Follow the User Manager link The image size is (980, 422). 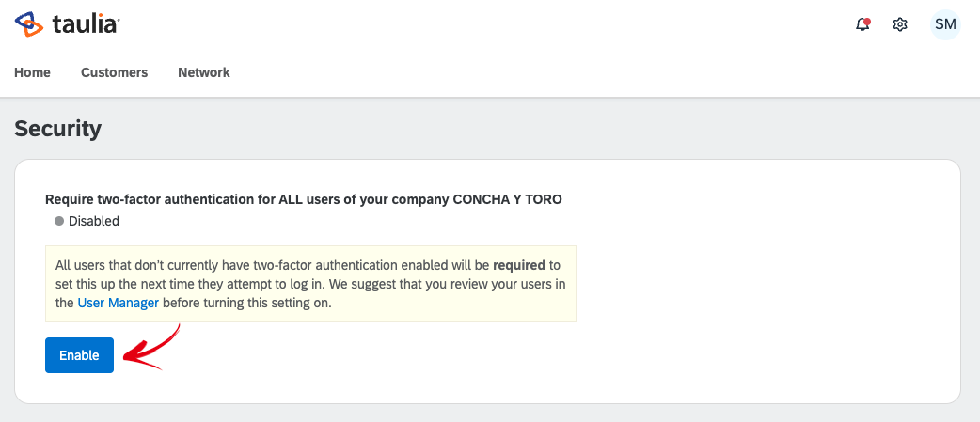click(x=119, y=304)
